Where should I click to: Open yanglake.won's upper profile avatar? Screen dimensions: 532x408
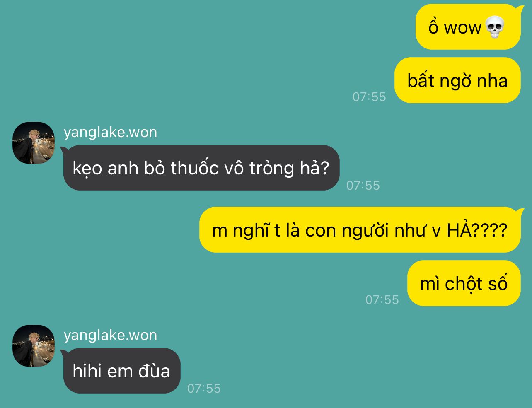tap(34, 143)
